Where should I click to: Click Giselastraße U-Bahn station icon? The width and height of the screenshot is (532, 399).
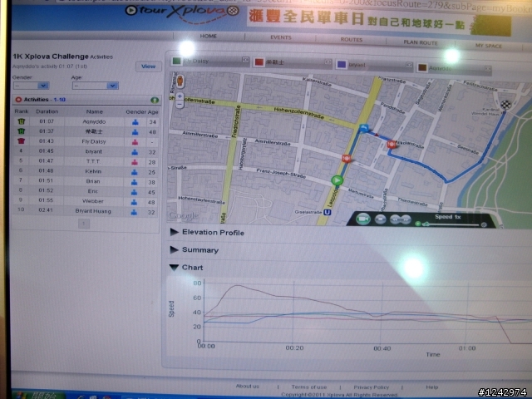point(327,213)
